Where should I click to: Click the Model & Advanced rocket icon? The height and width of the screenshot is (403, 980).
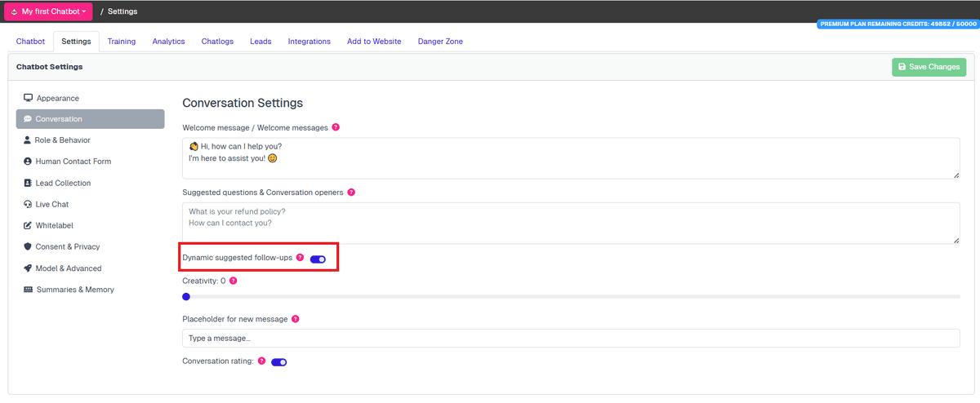(28, 268)
